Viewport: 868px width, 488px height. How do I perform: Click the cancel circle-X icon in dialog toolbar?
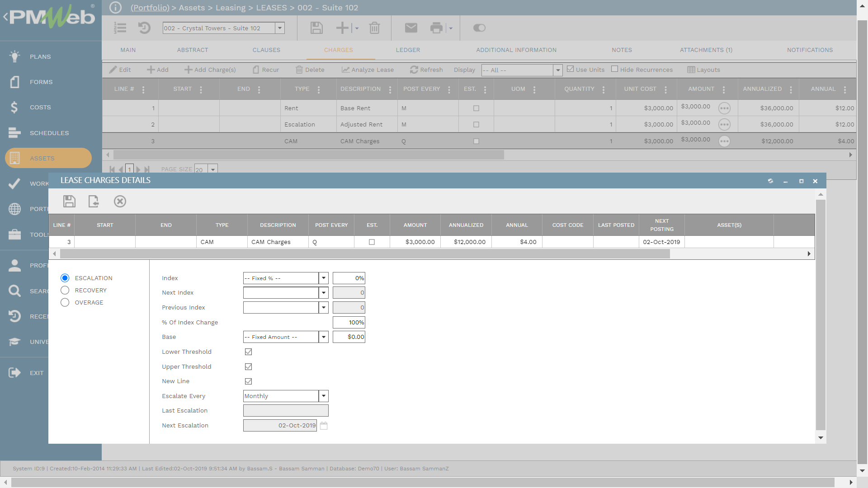click(120, 202)
